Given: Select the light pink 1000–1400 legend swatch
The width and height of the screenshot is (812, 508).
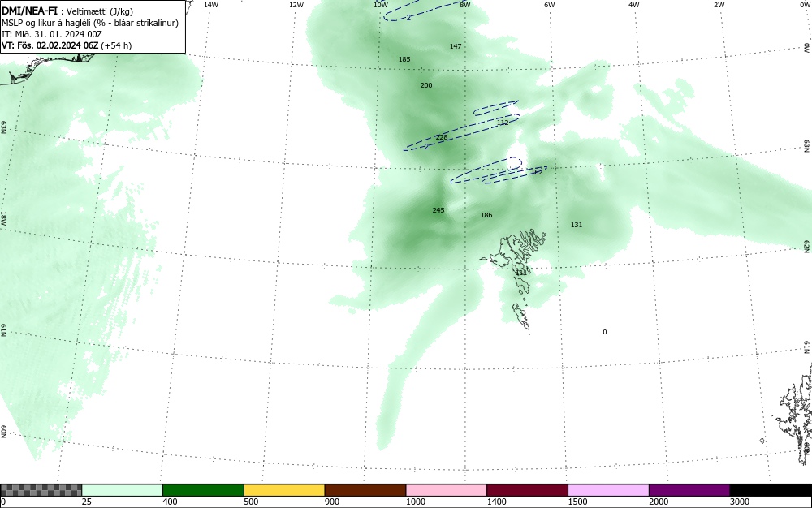Looking at the screenshot, I should (447, 490).
